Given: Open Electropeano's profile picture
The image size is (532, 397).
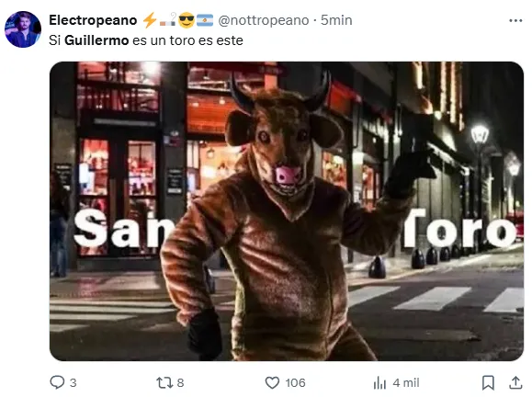Looking at the screenshot, I should point(23,29).
